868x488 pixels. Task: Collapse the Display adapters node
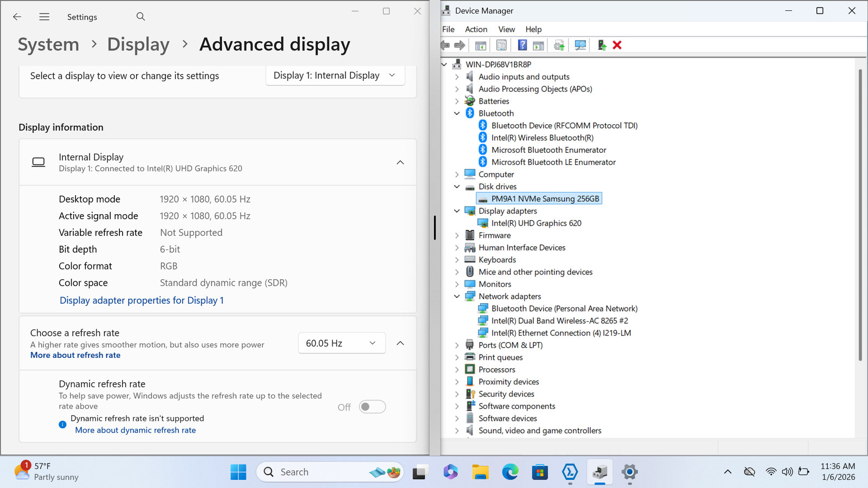(457, 211)
